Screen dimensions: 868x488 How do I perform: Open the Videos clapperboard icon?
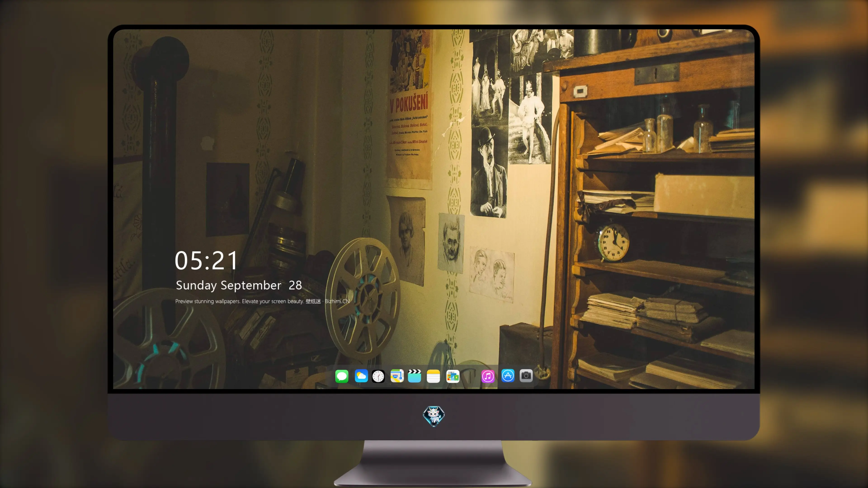[415, 376]
